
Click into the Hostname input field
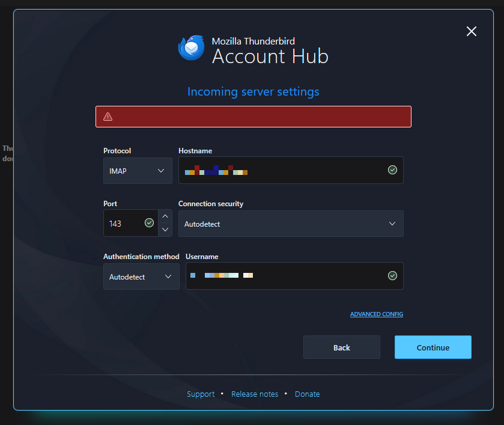coord(291,170)
